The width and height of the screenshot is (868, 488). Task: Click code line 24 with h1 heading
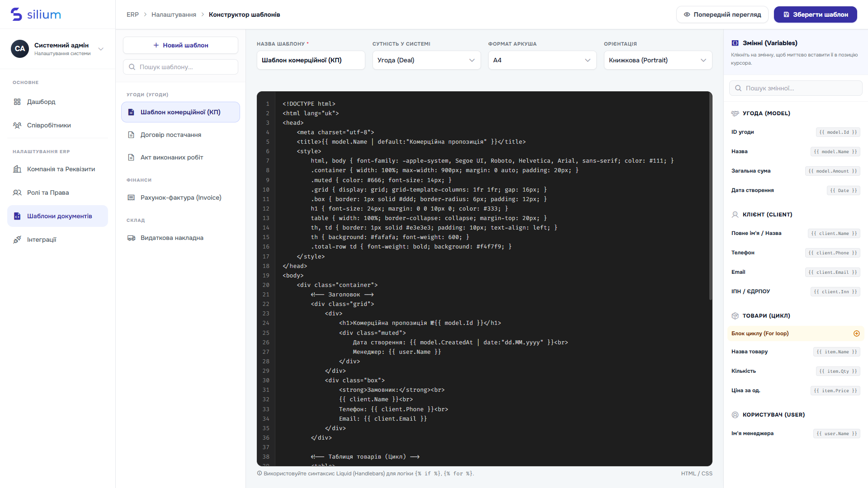pos(420,323)
